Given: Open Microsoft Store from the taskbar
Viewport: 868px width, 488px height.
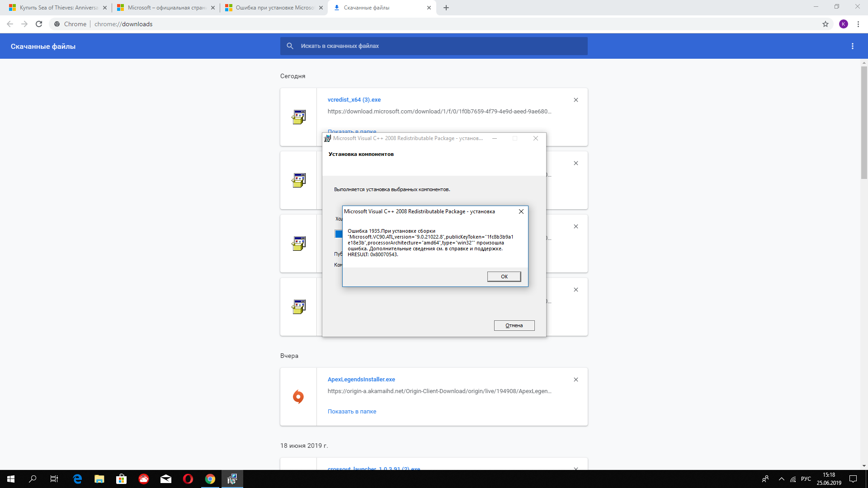Looking at the screenshot, I should tap(122, 479).
